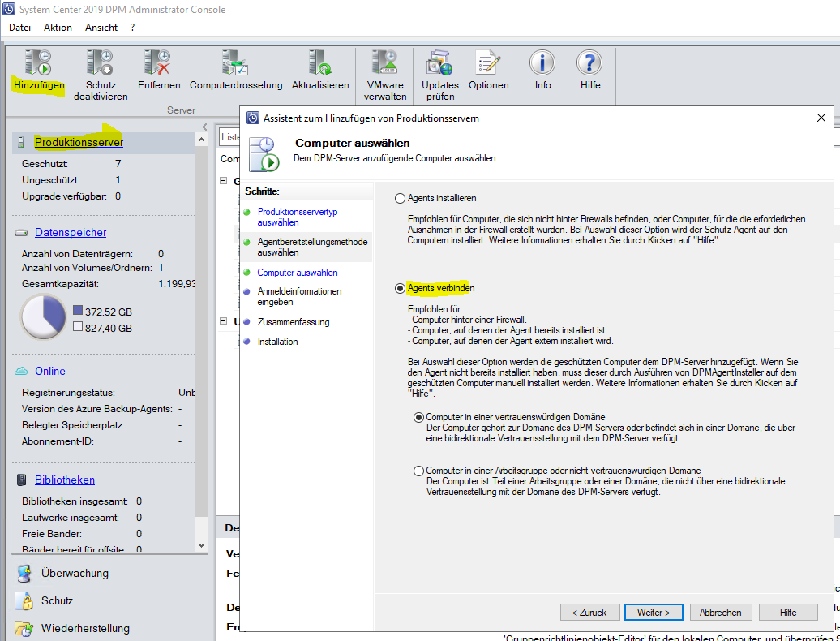The image size is (840, 641).
Task: Open the Bibliotheken link
Action: point(65,480)
